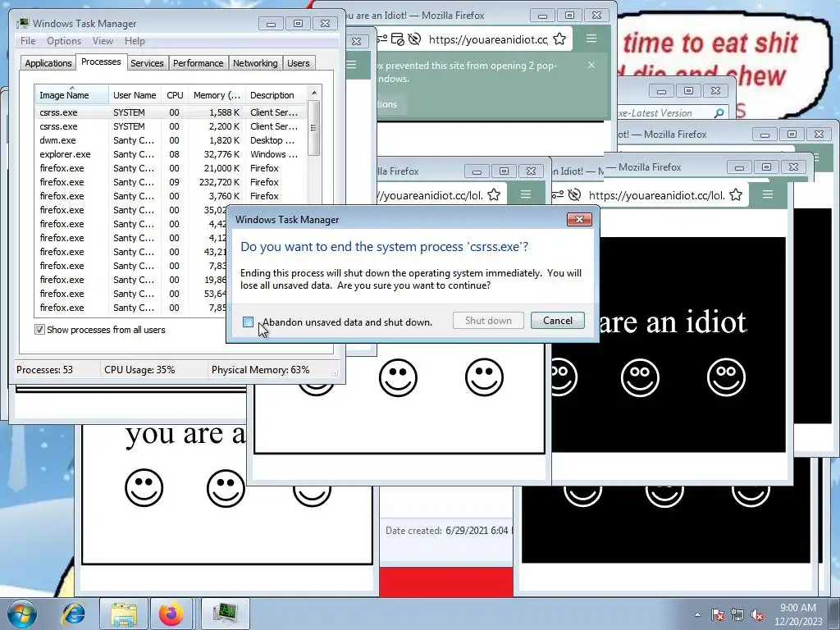Click the process list scrollbar thumb
This screenshot has height=630, width=840.
tap(314, 127)
